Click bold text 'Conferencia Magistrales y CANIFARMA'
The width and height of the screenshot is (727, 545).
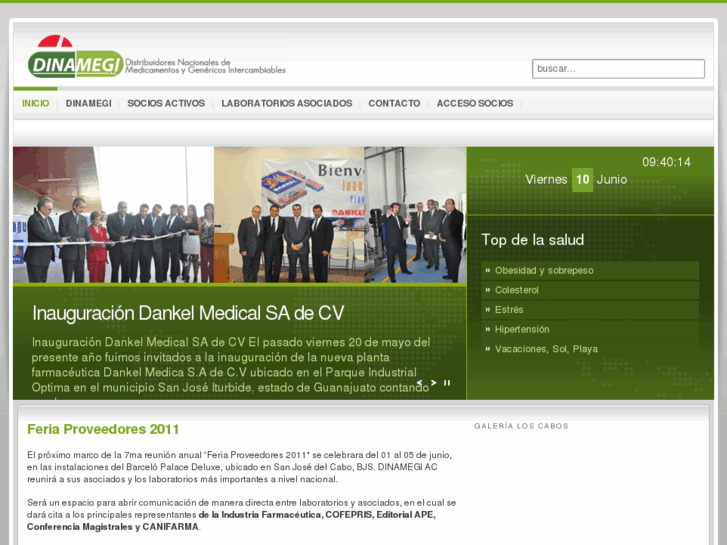click(113, 527)
